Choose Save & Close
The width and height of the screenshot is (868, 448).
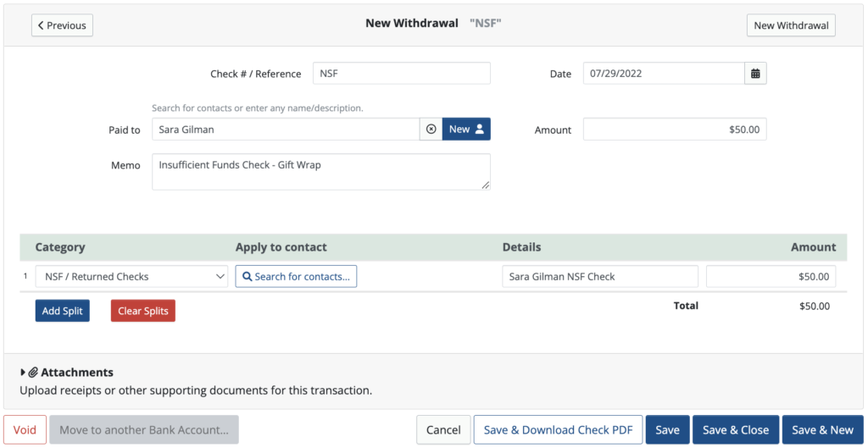tap(735, 429)
